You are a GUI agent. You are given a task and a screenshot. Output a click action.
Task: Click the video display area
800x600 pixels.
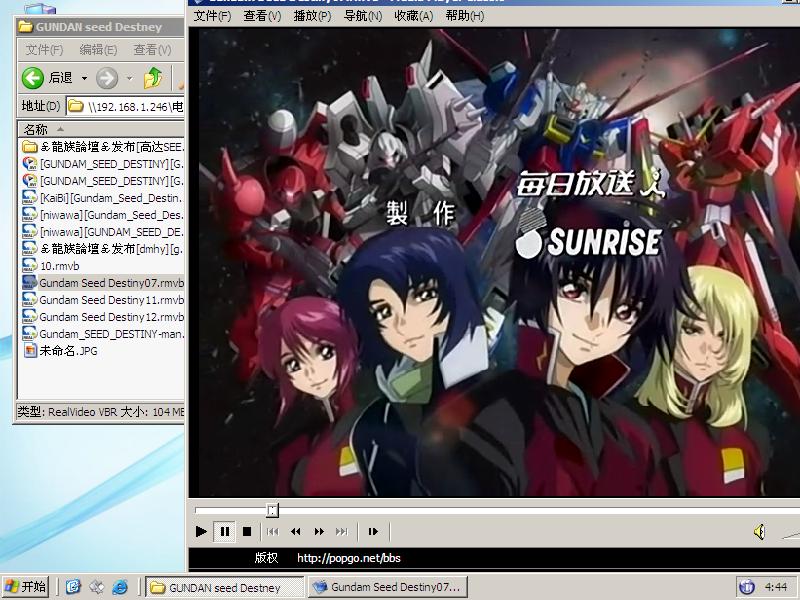[494, 262]
